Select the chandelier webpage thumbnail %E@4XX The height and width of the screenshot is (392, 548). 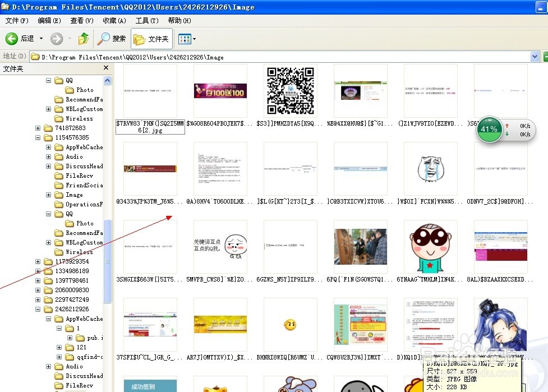pyautogui.click(x=361, y=91)
